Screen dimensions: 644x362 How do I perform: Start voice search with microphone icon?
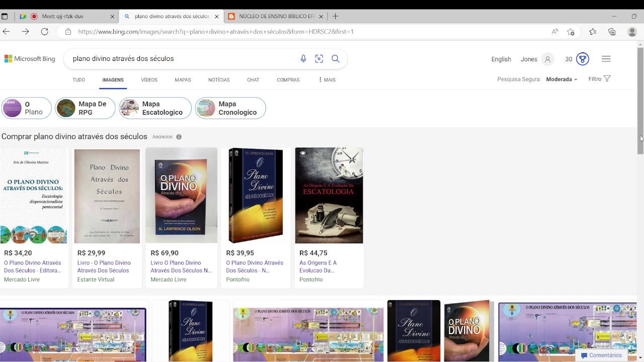pyautogui.click(x=303, y=59)
